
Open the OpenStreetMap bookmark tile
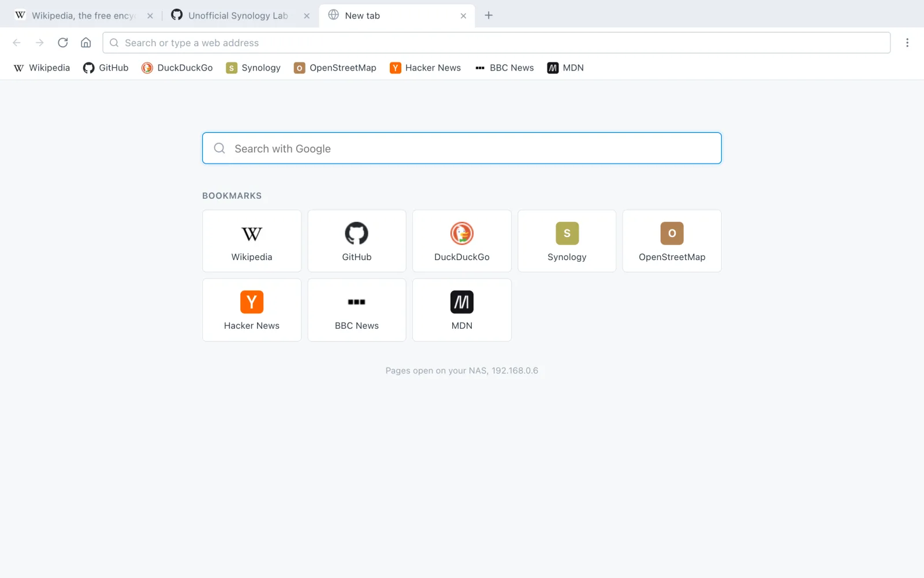tap(672, 241)
